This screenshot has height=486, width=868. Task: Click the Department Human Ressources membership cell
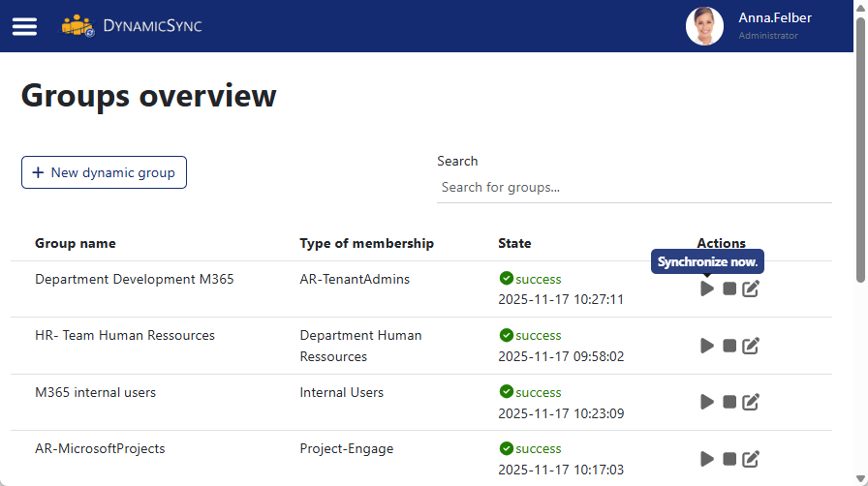[x=361, y=346]
